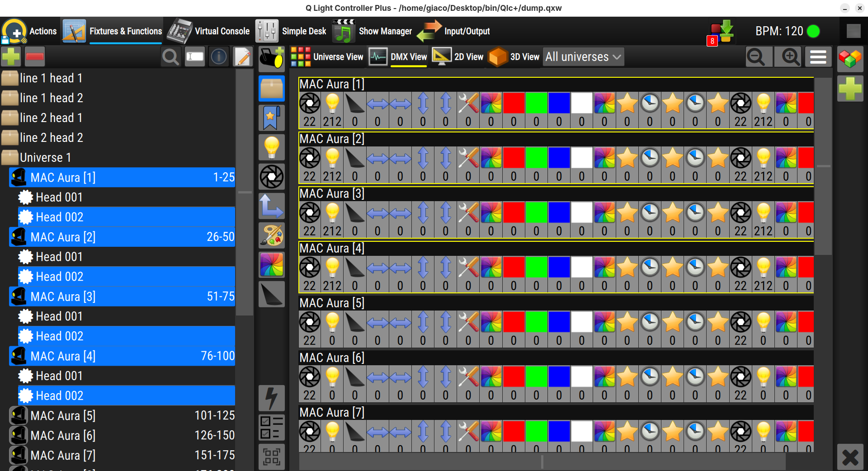This screenshot has width=868, height=471.
Task: Expand MAC Aura [7] in fixture tree
Action: click(122, 456)
